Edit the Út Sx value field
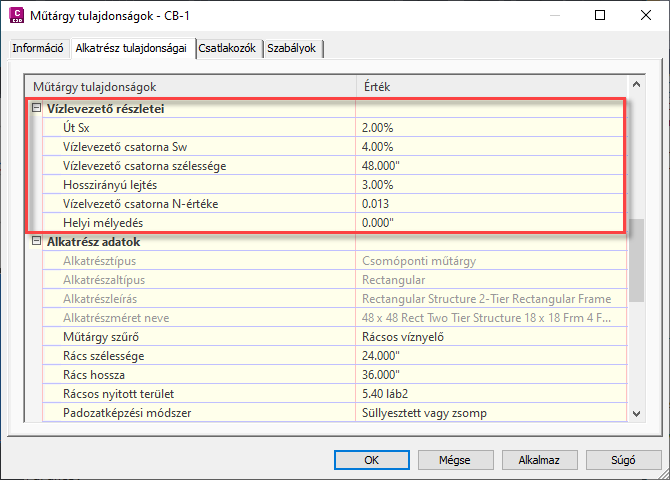Screen dimensions: 670x480 coord(490,127)
